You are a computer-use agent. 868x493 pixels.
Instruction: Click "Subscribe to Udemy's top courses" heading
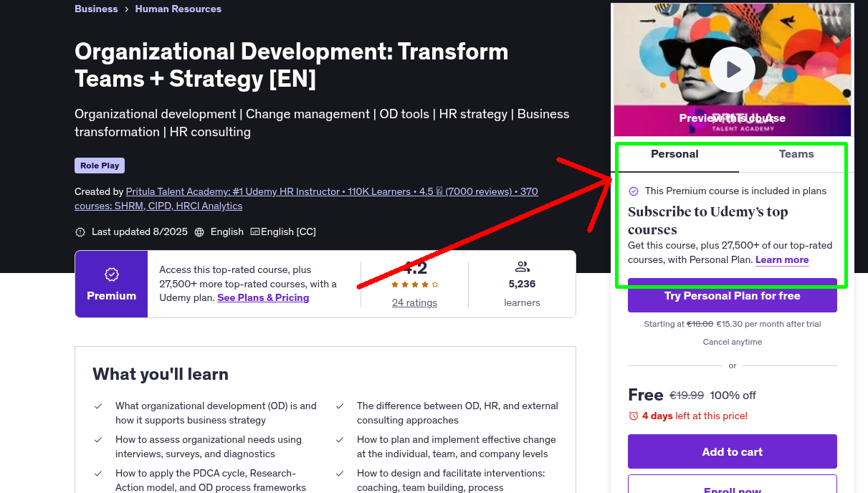pos(708,221)
